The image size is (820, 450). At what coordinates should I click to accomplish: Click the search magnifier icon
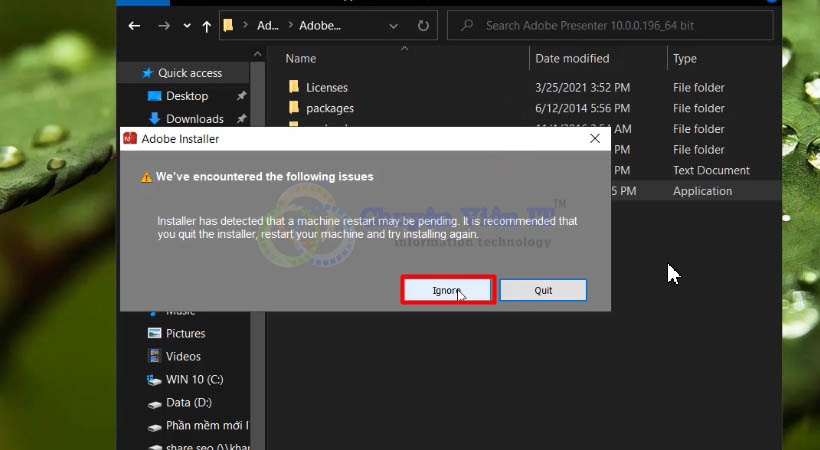[467, 25]
